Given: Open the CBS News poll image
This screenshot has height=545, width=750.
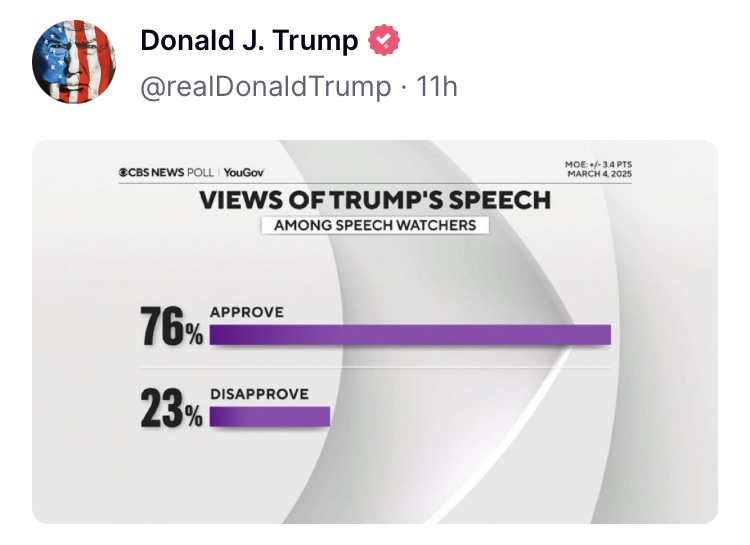Looking at the screenshot, I should click(x=375, y=332).
